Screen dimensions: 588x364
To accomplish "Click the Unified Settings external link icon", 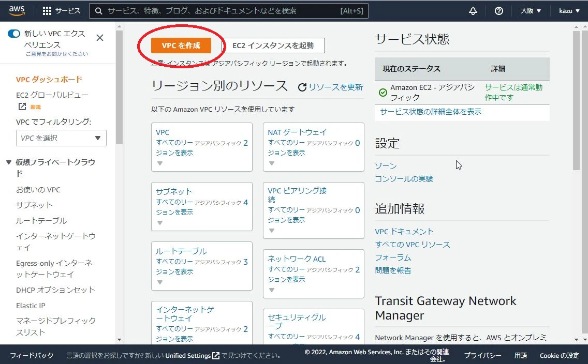I will tap(216, 355).
